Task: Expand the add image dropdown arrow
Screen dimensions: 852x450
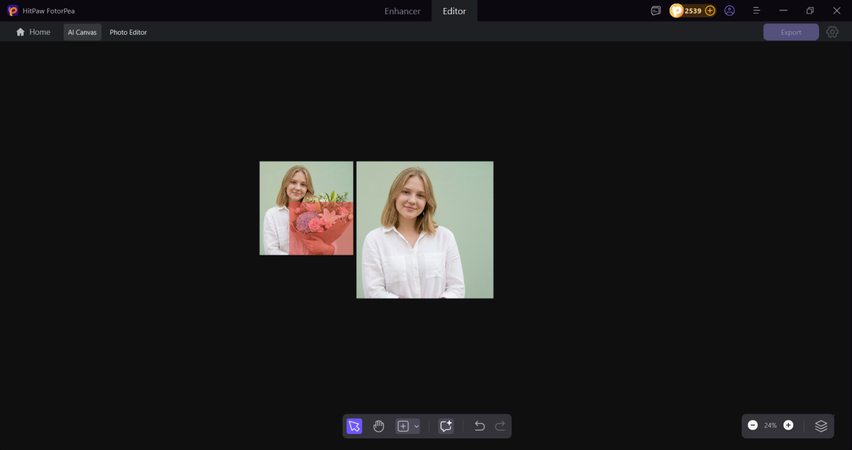Action: pyautogui.click(x=417, y=427)
